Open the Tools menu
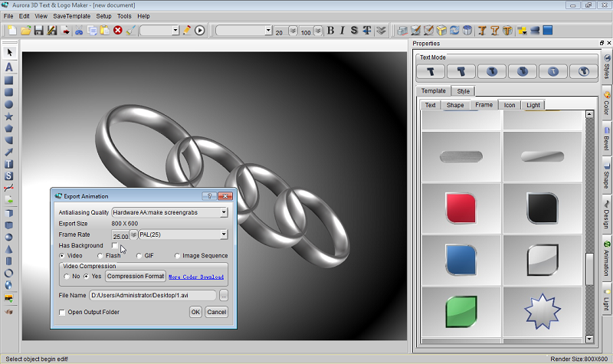Viewport: 613px width, 364px height. (124, 16)
